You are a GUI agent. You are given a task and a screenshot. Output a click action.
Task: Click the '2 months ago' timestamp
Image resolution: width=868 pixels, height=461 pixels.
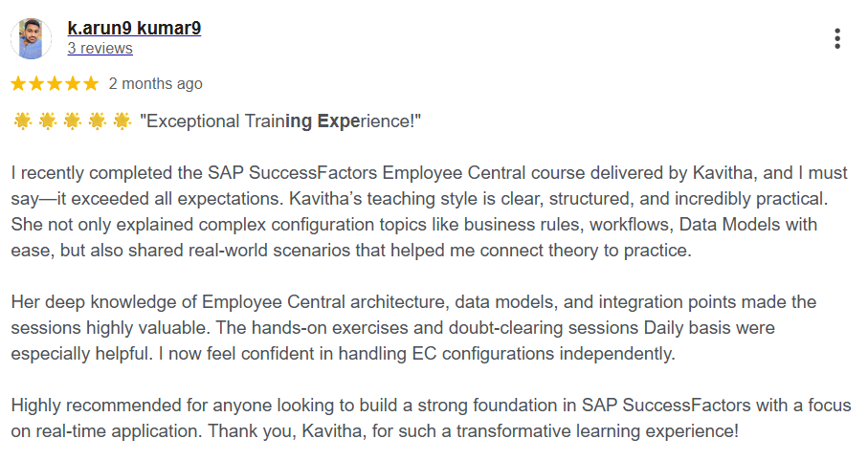coord(156,83)
